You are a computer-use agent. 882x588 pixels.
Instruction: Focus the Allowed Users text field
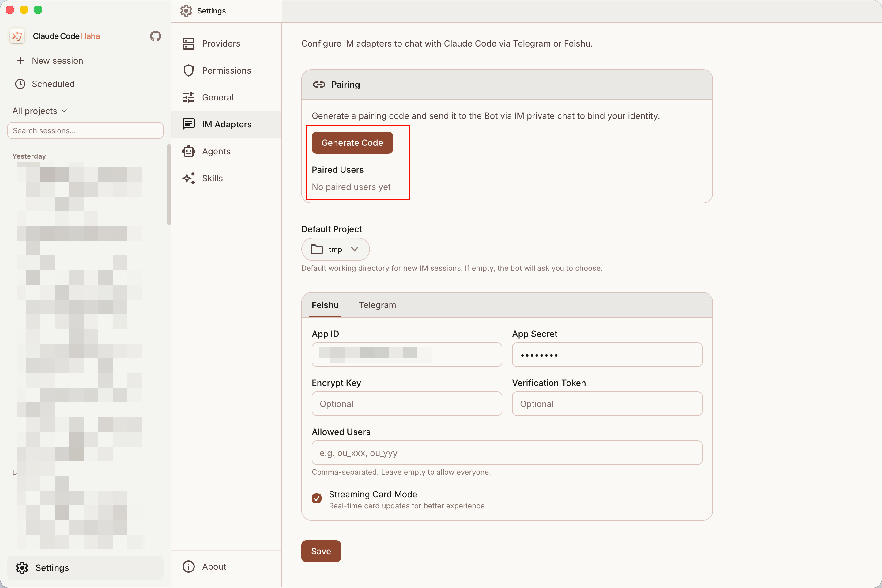[507, 453]
